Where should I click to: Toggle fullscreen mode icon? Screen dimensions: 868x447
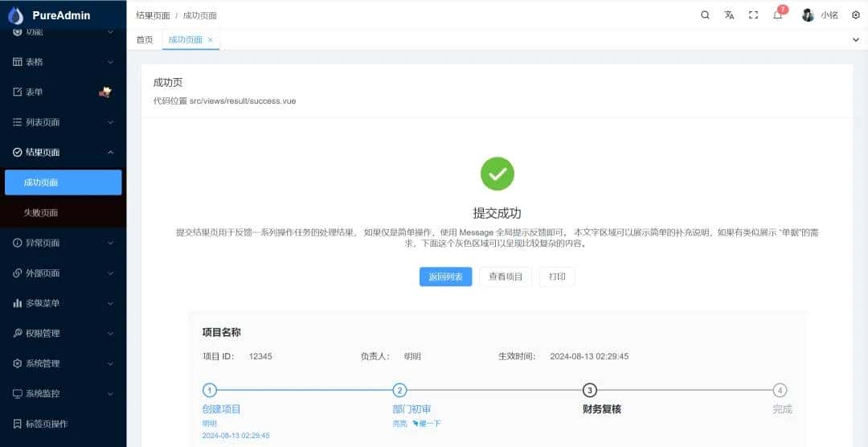753,15
